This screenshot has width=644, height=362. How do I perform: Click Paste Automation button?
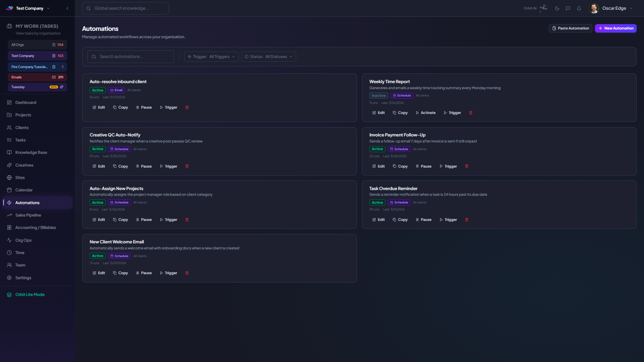click(x=570, y=28)
